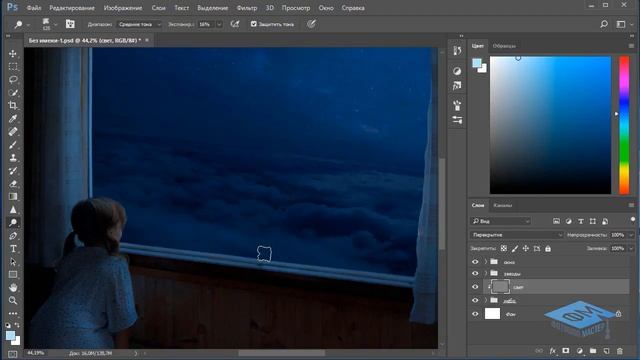Add a layer style with fx icon
The image size is (640, 360).
(x=553, y=351)
